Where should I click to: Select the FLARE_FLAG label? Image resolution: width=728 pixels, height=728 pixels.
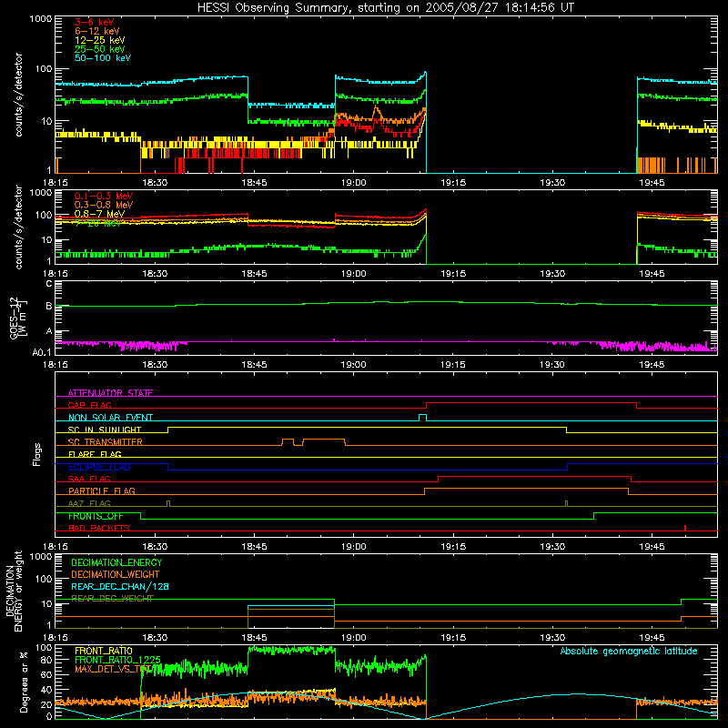[x=95, y=454]
